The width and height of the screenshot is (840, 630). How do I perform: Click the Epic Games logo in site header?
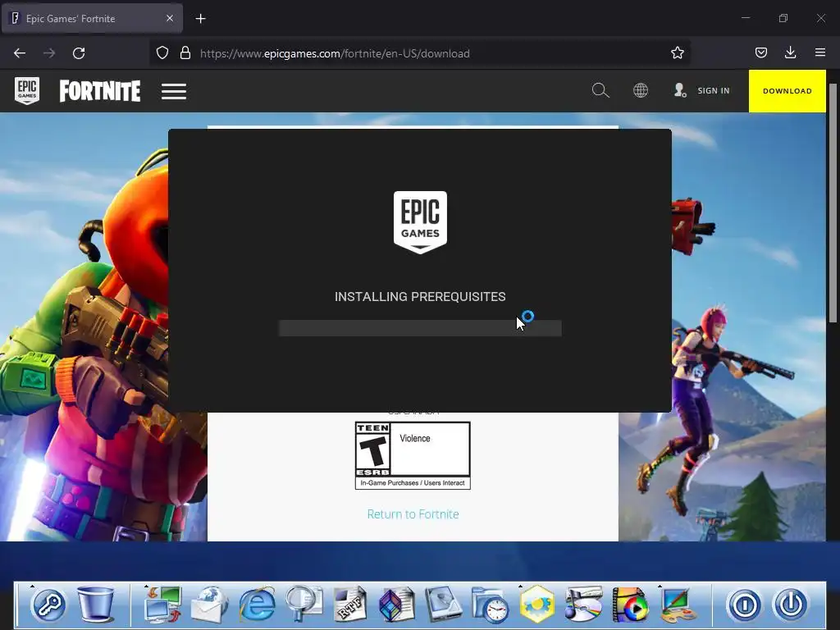click(27, 90)
